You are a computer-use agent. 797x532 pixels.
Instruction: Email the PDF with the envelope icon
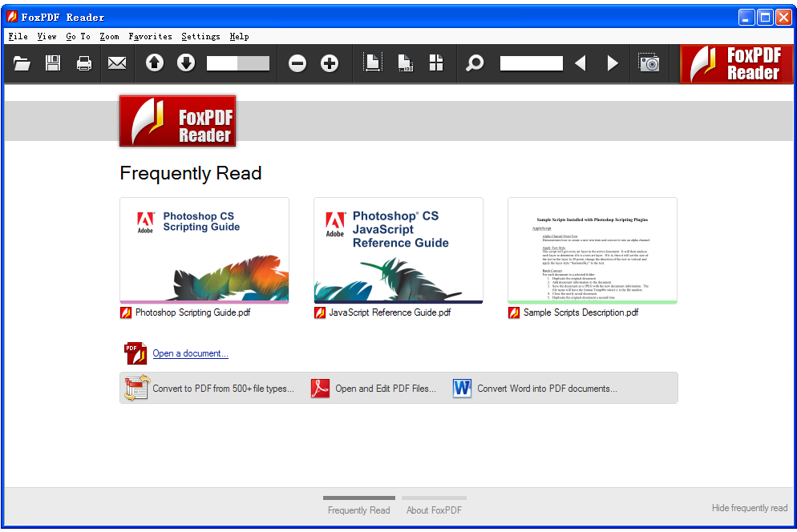(x=117, y=63)
